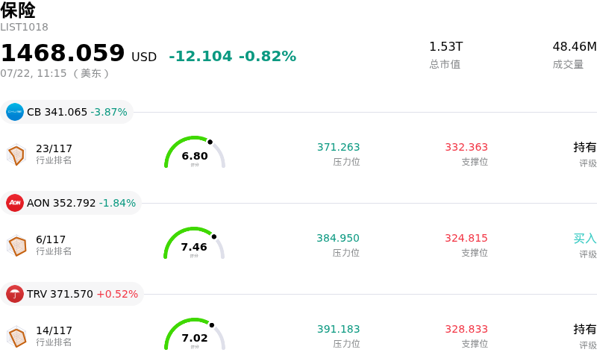Screen dimensions: 597x364
Task: Click the AON 买入 rating
Action: [x=585, y=239]
